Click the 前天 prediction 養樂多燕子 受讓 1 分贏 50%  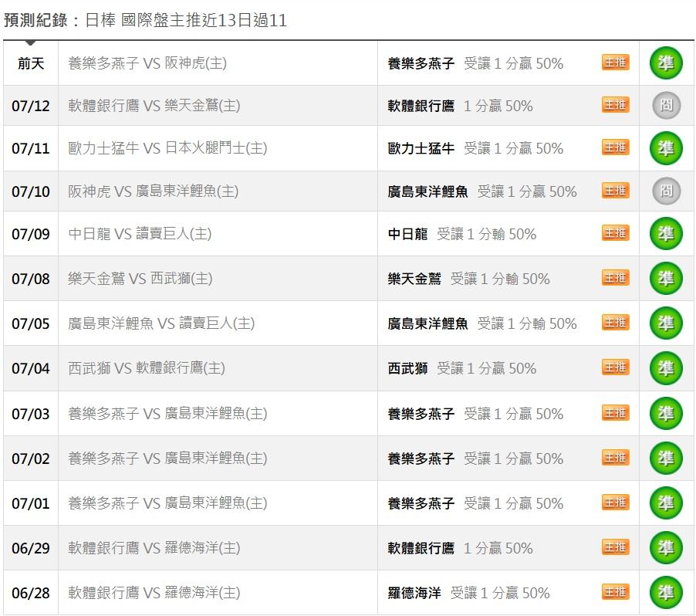point(475,63)
